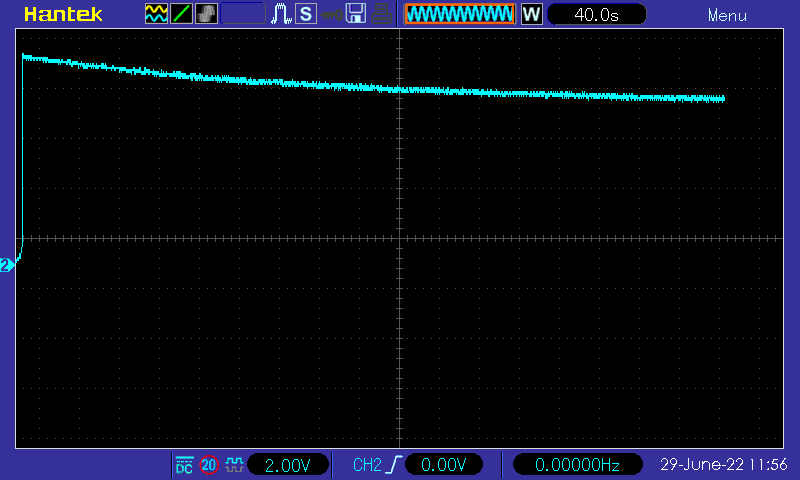Click the 0.00V trigger level readout
Screen dimensions: 800x480
point(443,465)
